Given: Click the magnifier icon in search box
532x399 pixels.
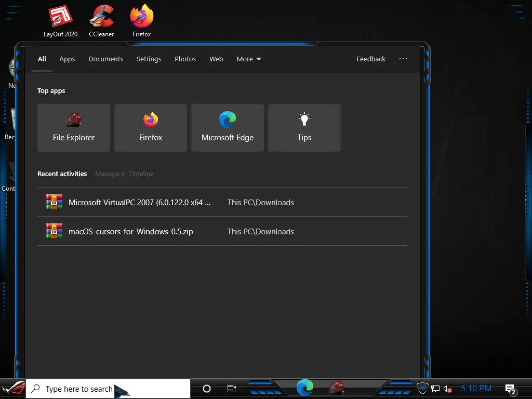Looking at the screenshot, I should (x=35, y=389).
